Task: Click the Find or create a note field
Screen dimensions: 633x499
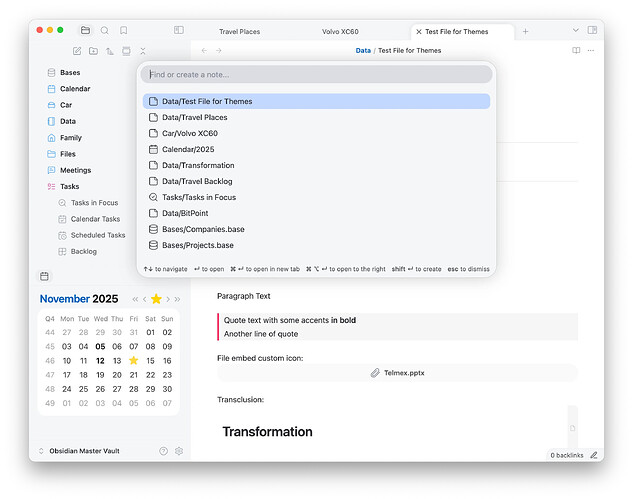Action: point(316,74)
